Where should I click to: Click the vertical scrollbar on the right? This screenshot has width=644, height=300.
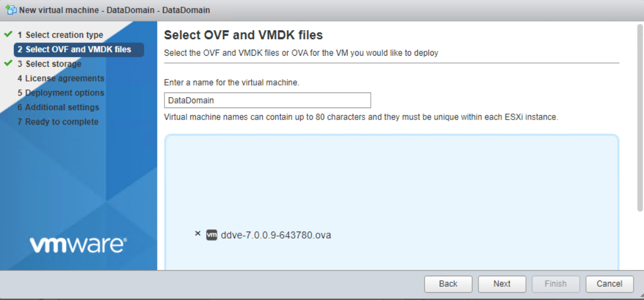[x=640, y=119]
